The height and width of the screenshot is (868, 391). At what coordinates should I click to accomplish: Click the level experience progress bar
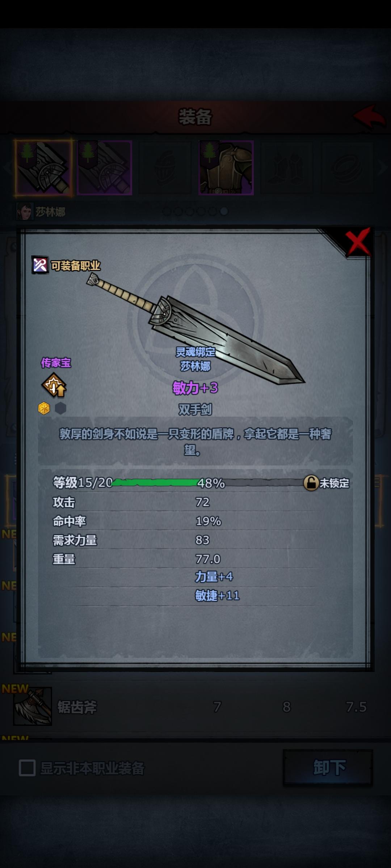coord(208,482)
